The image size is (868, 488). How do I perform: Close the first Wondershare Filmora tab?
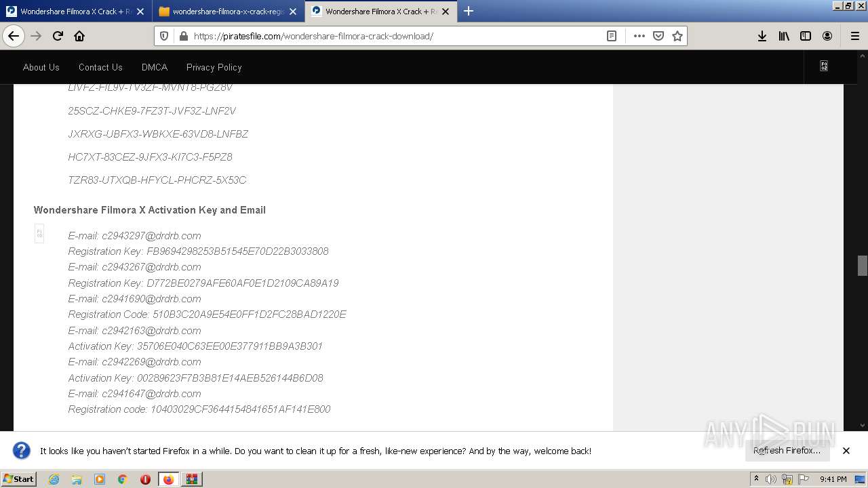(x=140, y=12)
